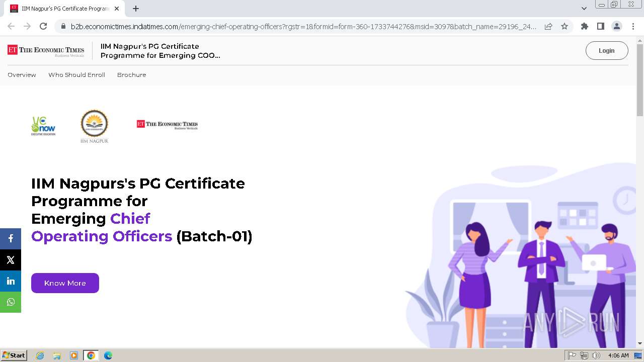Open Chrome three-dot menu

[x=633, y=26]
